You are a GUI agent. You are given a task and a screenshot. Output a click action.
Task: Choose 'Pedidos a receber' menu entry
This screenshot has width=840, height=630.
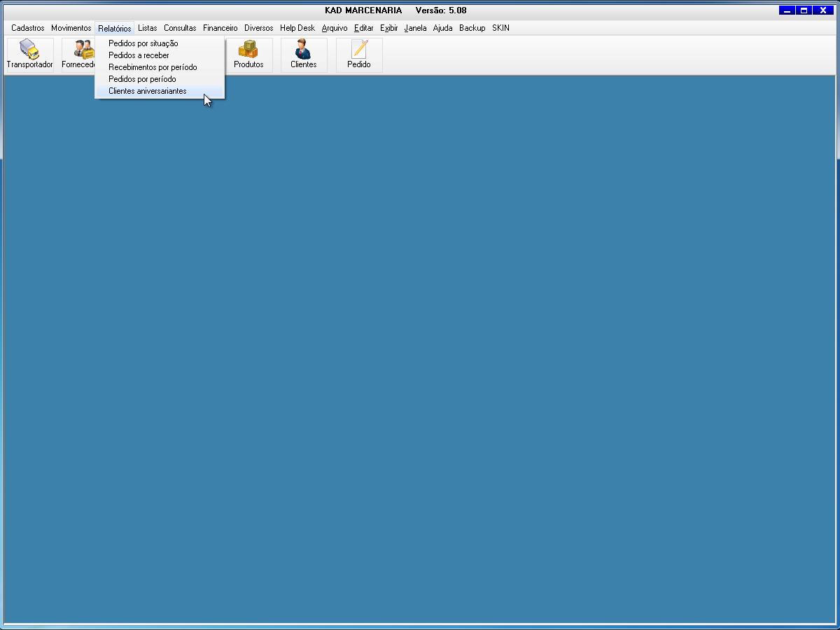139,55
